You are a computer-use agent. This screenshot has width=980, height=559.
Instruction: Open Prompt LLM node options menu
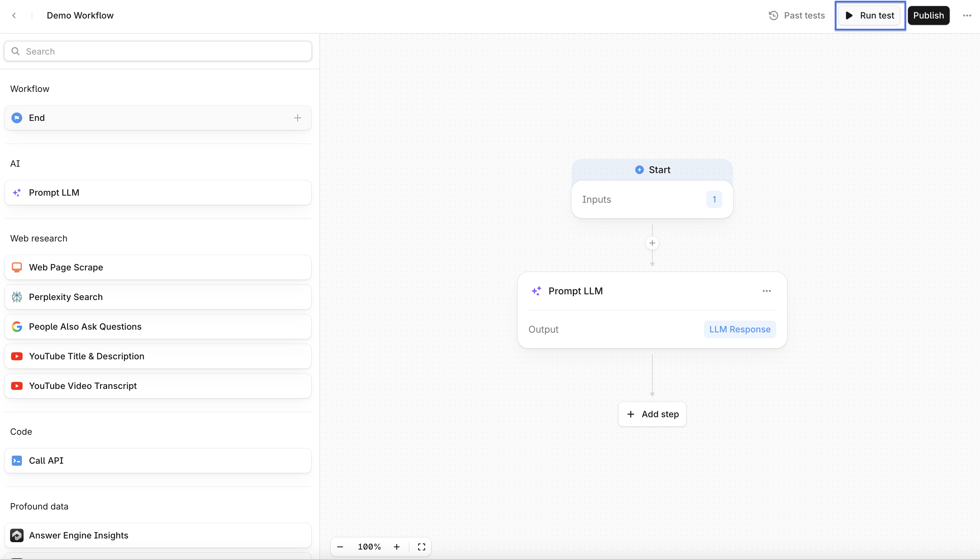pyautogui.click(x=766, y=291)
